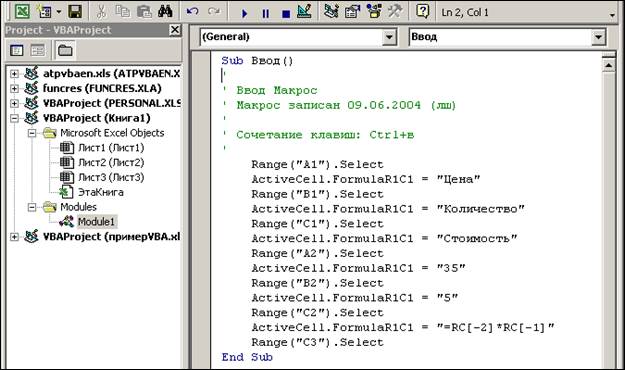Open the Object Browser icon
The width and height of the screenshot is (625, 370).
point(374,11)
